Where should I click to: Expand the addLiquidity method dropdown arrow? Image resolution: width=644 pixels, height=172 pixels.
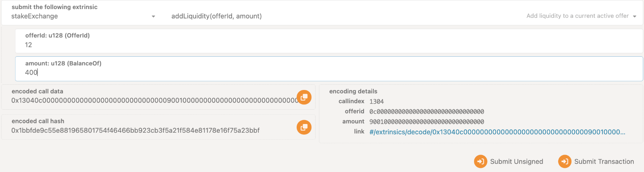tap(635, 16)
